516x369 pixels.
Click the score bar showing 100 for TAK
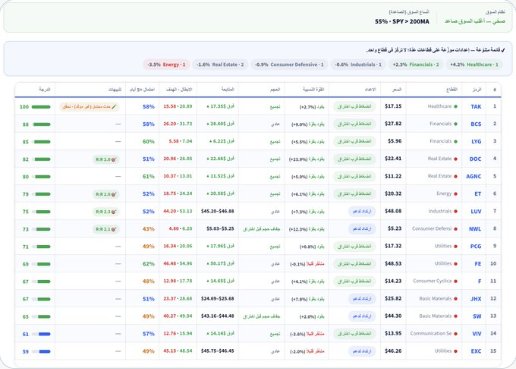coord(41,107)
